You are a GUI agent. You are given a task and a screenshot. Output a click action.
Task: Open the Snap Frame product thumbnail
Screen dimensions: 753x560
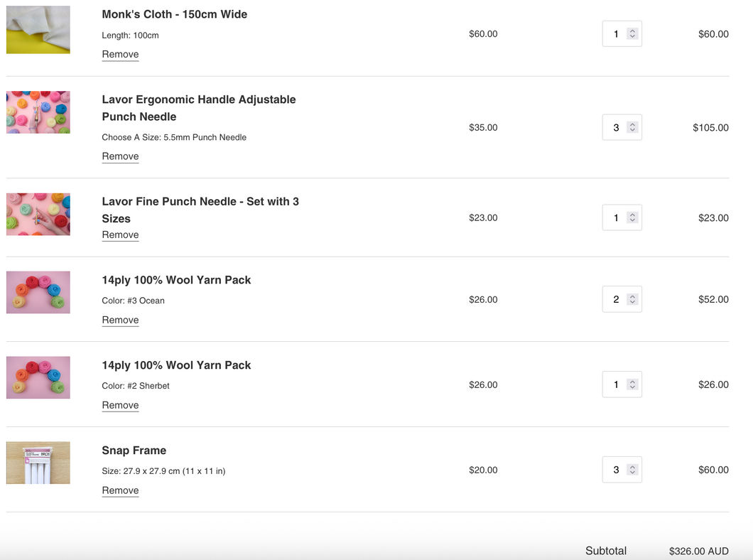[38, 463]
